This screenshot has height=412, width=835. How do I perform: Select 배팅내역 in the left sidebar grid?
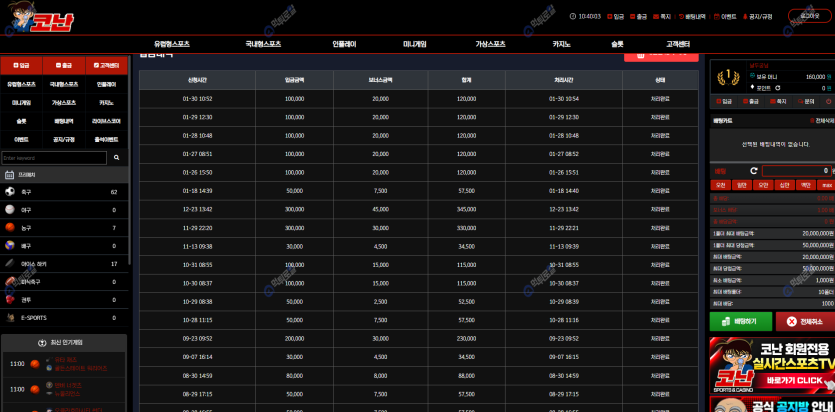coord(64,121)
